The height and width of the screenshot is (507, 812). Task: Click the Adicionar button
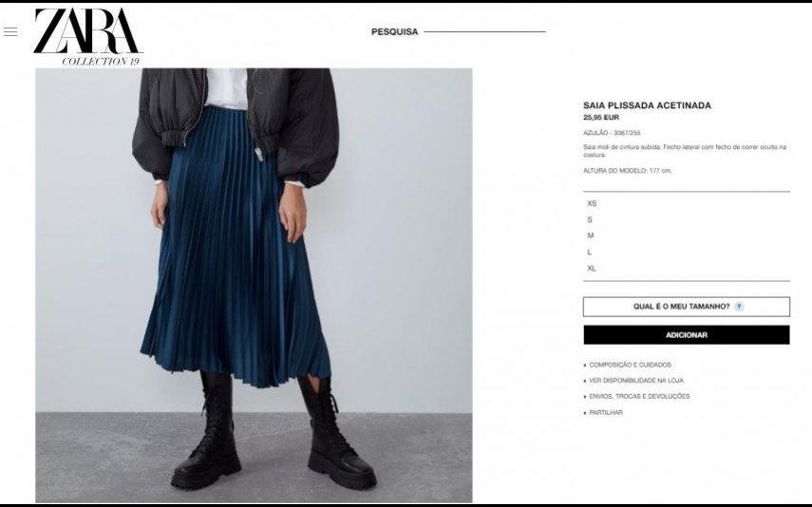pos(687,335)
